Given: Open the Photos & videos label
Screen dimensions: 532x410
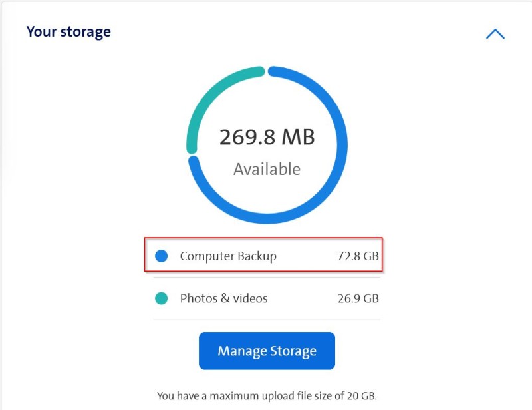Looking at the screenshot, I should [223, 298].
